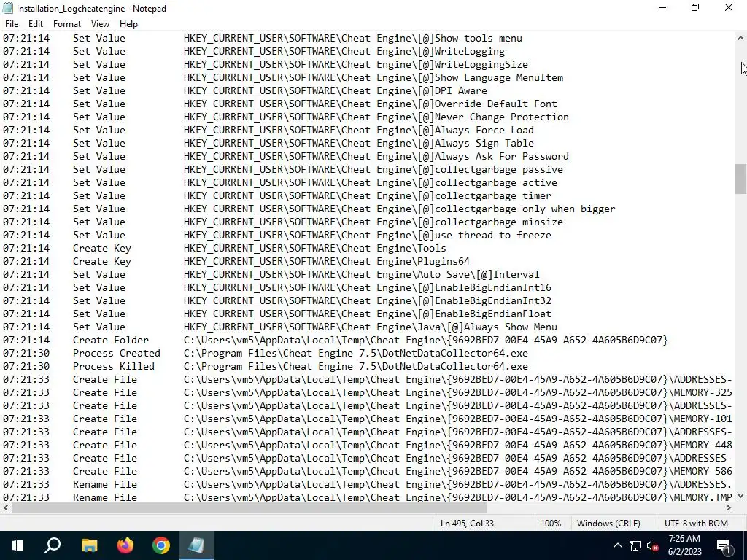Open the View menu
The height and width of the screenshot is (560, 747).
pos(100,24)
